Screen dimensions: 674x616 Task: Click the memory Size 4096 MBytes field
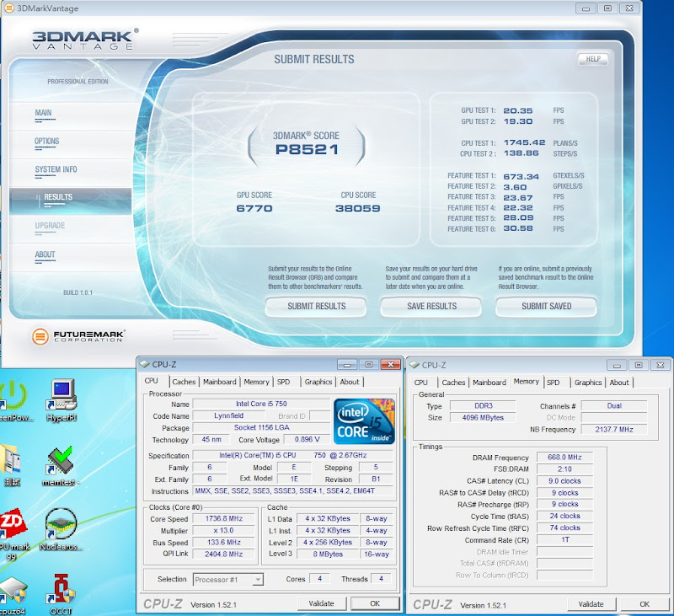483,417
